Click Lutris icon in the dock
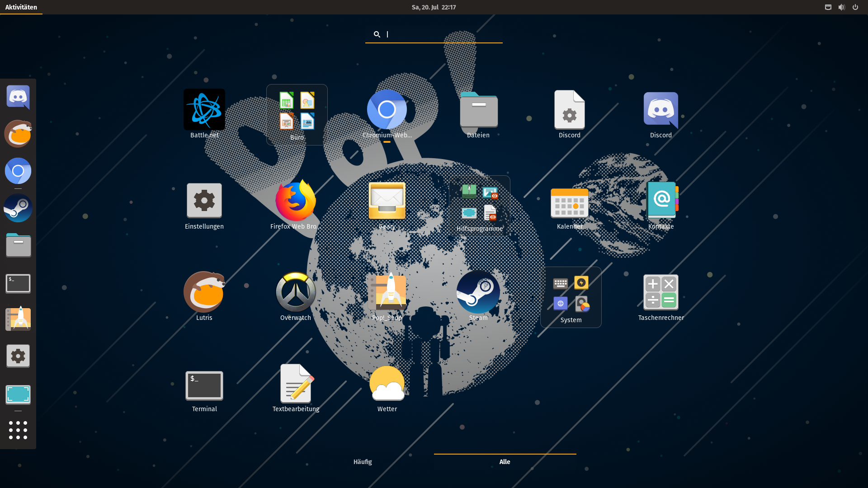868x488 pixels. coord(18,134)
